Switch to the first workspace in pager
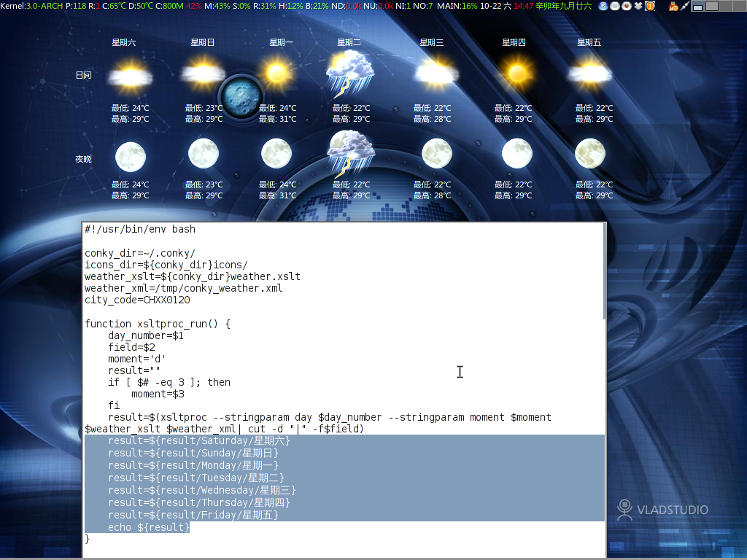747x560 pixels. pos(698,6)
